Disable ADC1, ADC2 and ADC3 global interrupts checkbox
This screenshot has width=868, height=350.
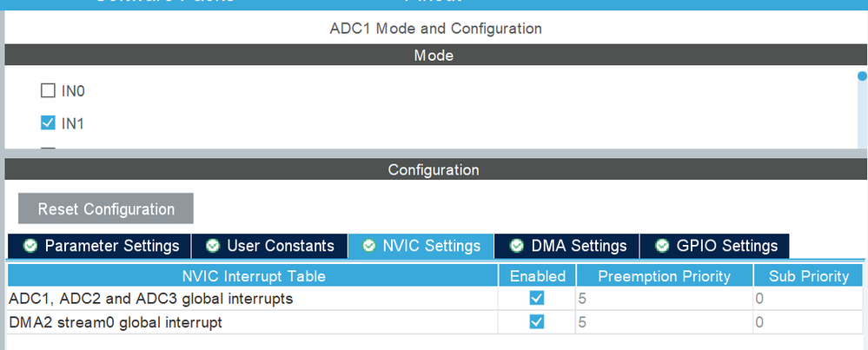(x=536, y=298)
